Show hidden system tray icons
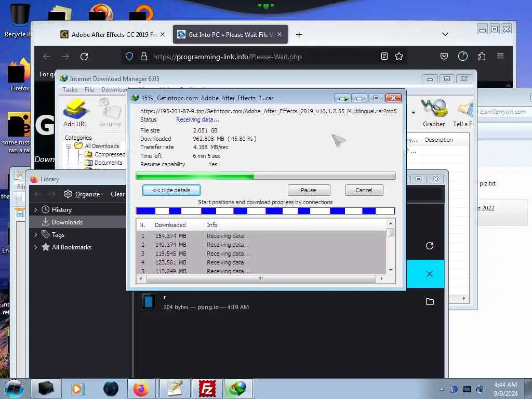This screenshot has width=532, height=399. (x=442, y=389)
